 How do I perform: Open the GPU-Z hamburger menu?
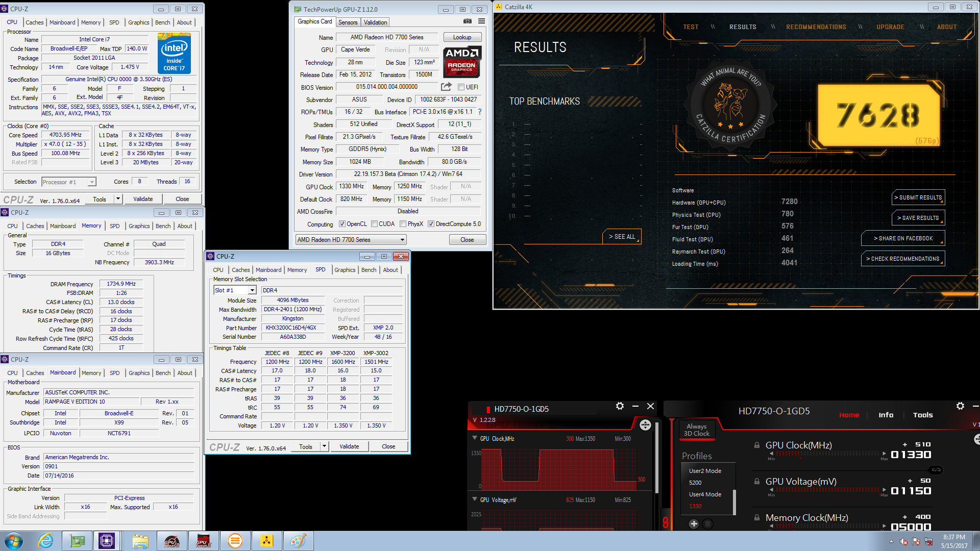coord(481,21)
